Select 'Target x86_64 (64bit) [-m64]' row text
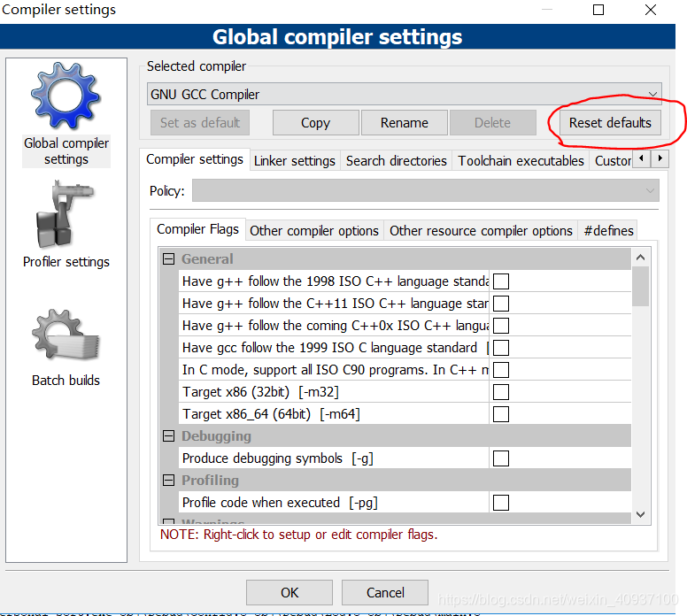Screen dimensions: 687x616 (x=271, y=414)
